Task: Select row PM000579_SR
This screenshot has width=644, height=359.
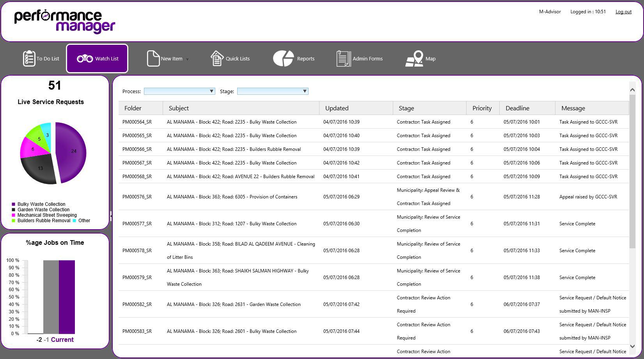Action: [x=374, y=277]
